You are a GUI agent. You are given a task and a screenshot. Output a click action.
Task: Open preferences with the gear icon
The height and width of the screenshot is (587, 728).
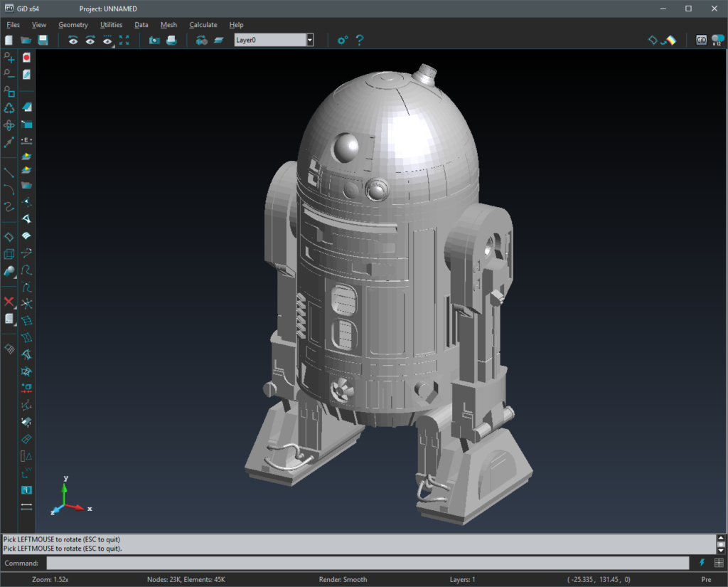coord(343,41)
